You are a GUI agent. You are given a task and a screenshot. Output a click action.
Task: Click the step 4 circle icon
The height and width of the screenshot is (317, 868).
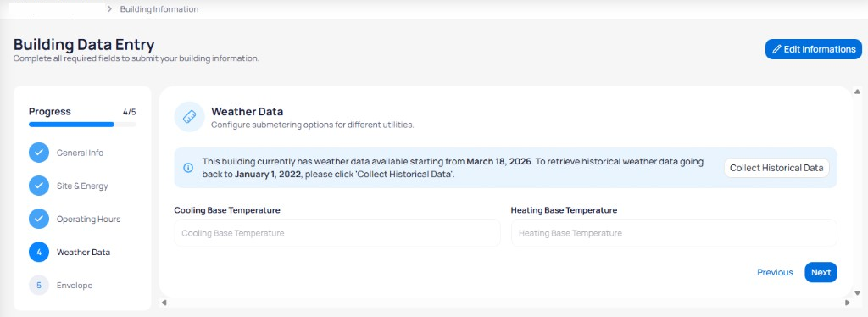(39, 253)
